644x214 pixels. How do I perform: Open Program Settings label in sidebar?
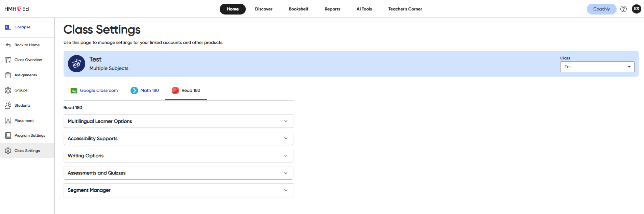(30, 135)
